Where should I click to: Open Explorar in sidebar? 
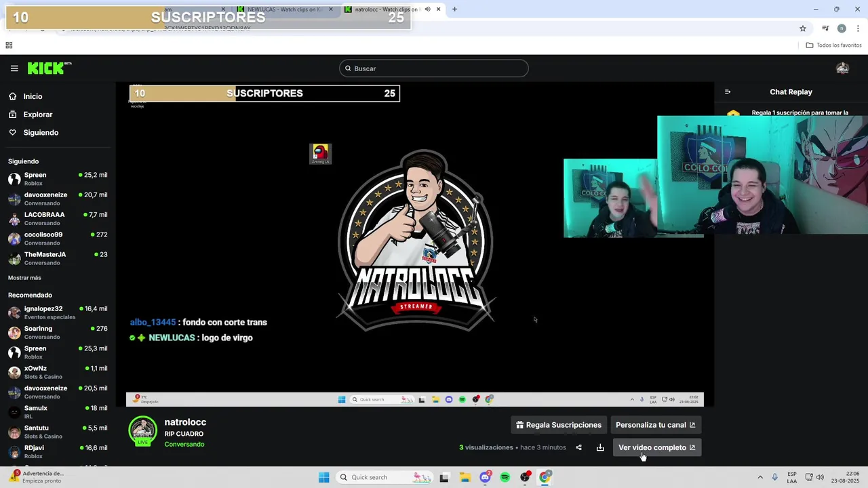tap(37, 115)
